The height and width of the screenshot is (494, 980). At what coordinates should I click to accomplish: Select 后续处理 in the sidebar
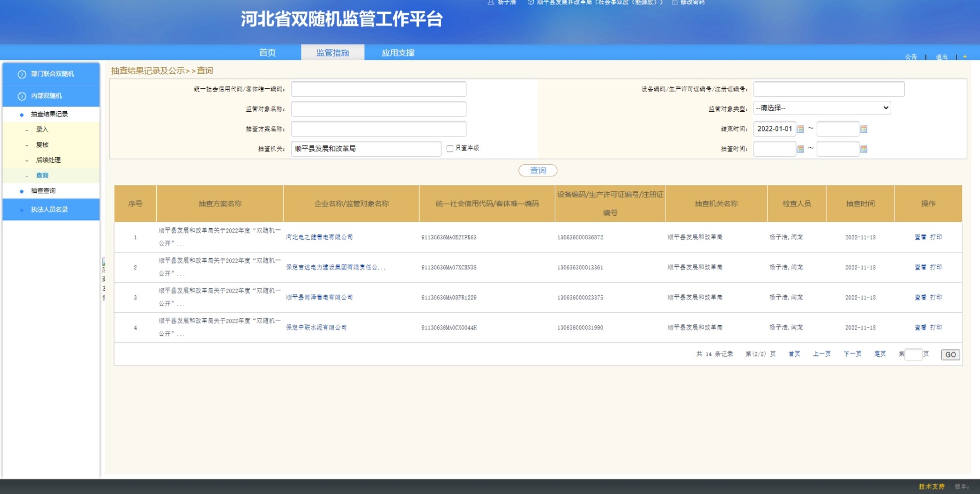tap(48, 160)
